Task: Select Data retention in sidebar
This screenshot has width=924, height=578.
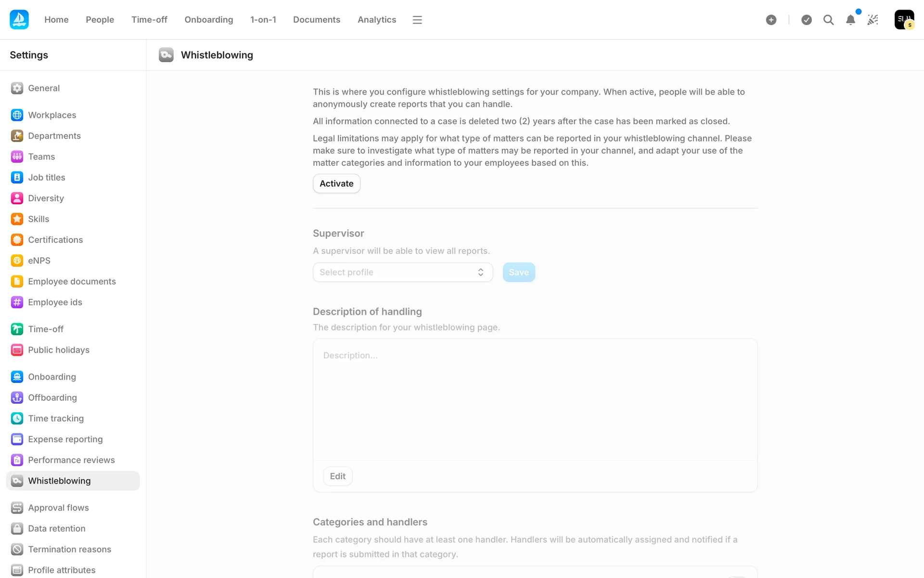Action: pos(57,528)
